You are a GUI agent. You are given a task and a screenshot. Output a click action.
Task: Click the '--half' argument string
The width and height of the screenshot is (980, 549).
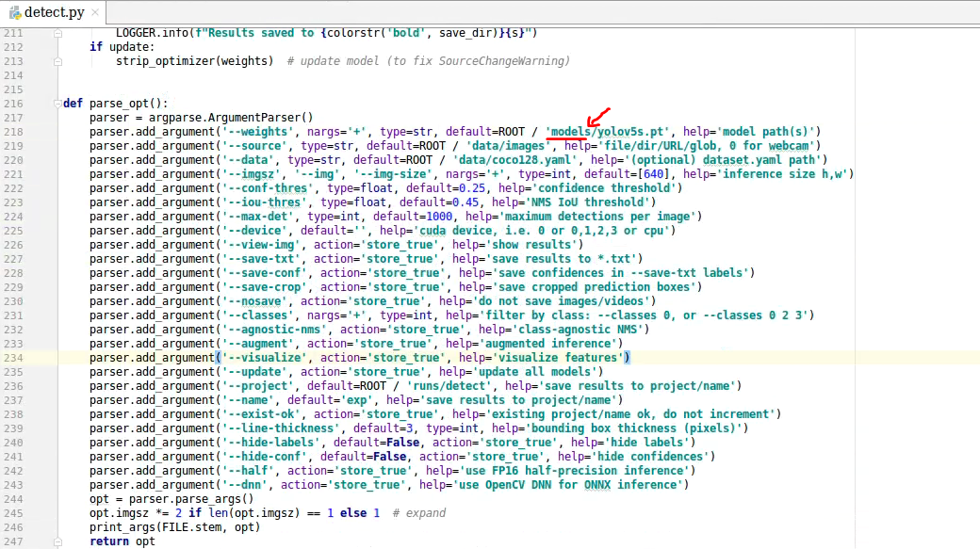[248, 470]
